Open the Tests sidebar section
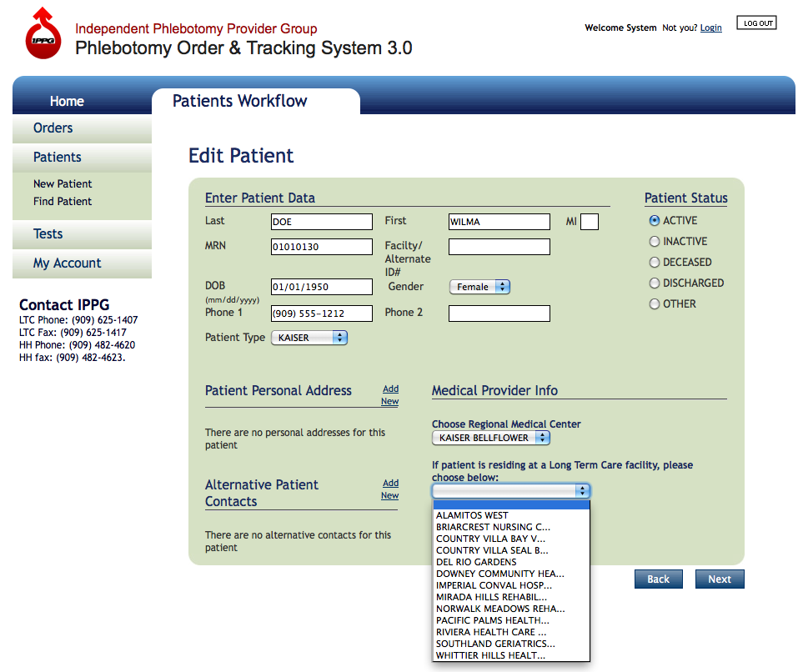 [48, 234]
